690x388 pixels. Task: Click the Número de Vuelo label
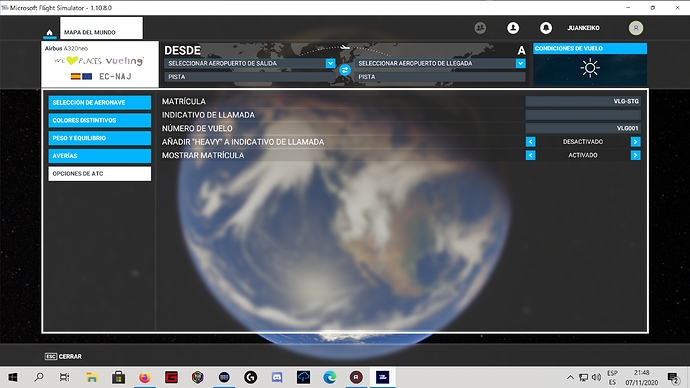click(x=197, y=128)
